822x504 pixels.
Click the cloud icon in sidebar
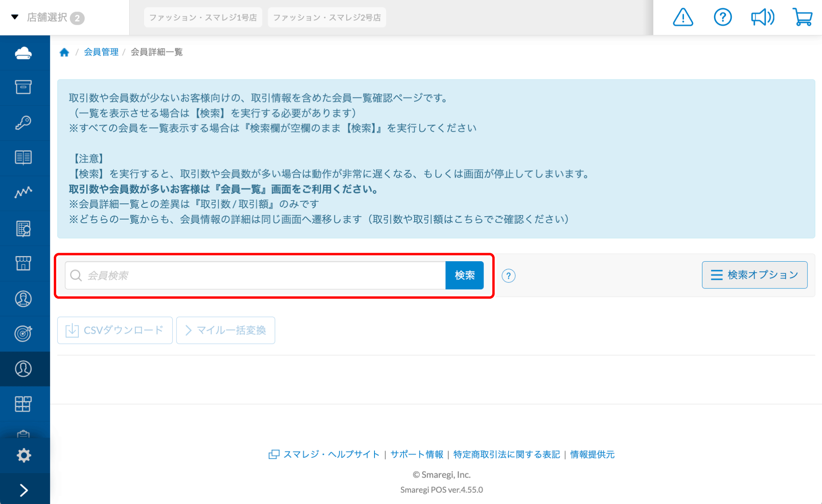point(23,53)
